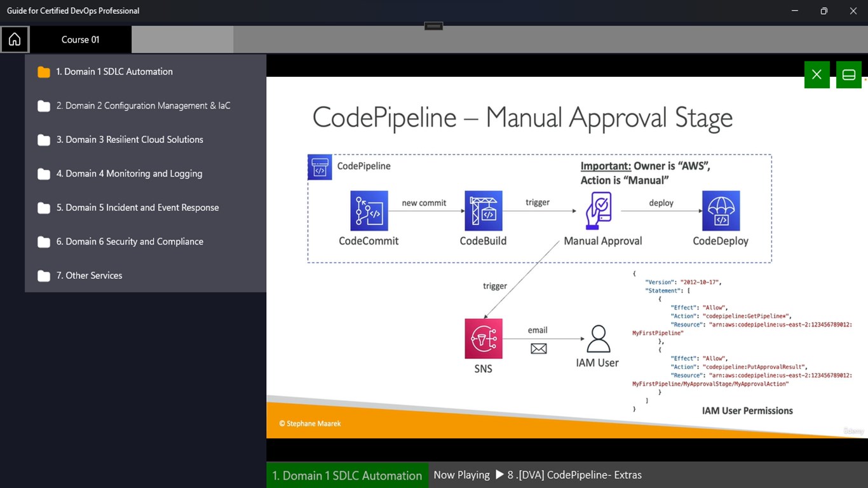Select 6. Domain 6 Security and Compliance
This screenshot has height=488, width=868.
click(130, 241)
